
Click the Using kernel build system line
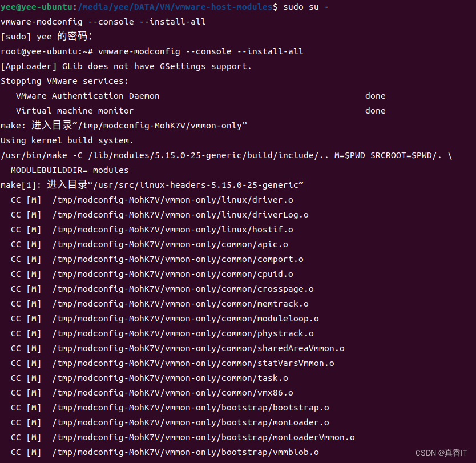click(x=66, y=140)
